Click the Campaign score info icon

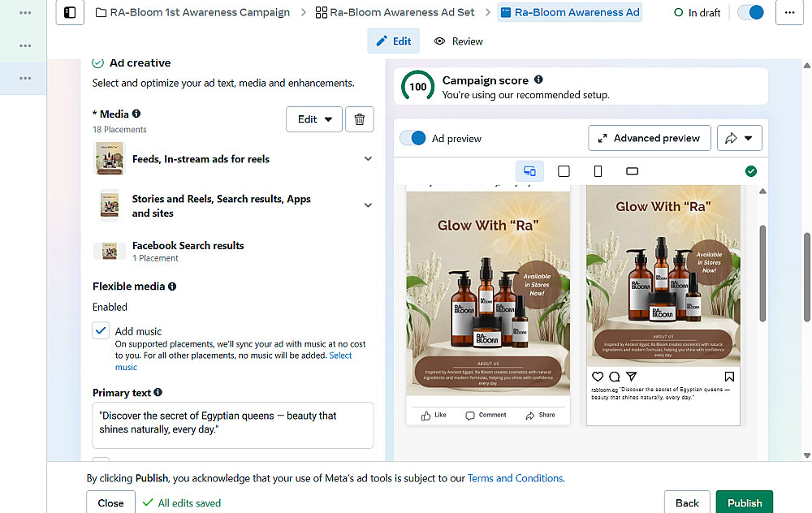click(538, 80)
